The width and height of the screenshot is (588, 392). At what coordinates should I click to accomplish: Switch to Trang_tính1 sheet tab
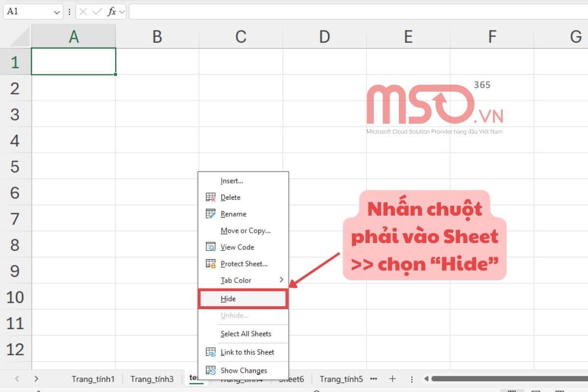[x=93, y=379]
